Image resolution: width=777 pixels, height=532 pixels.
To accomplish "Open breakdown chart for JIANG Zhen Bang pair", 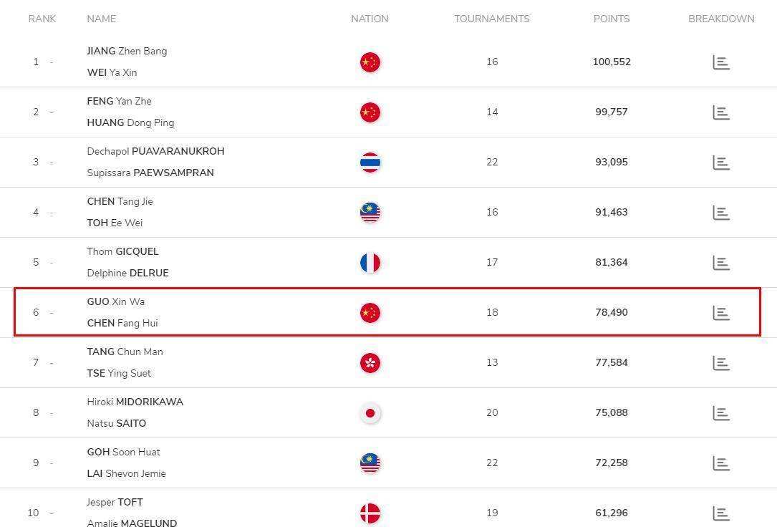I will tap(721, 62).
